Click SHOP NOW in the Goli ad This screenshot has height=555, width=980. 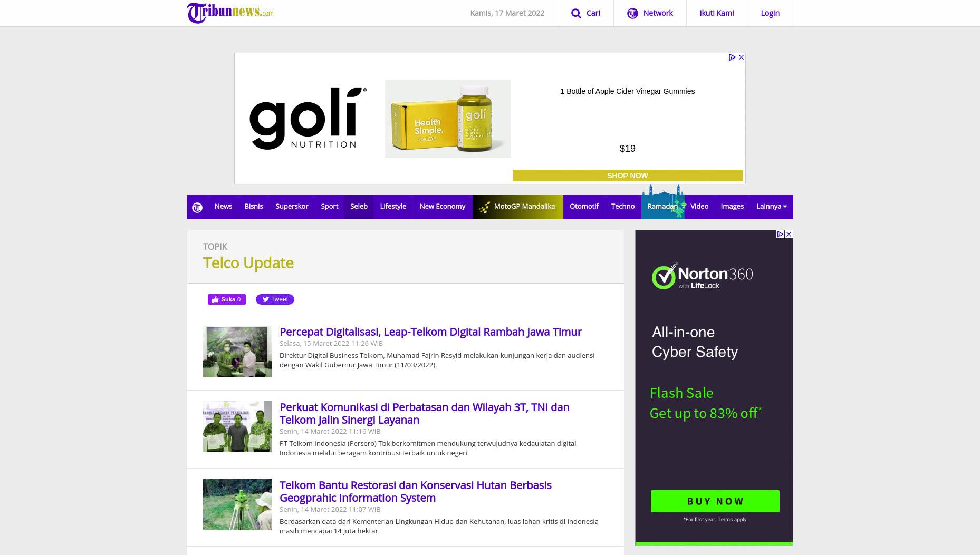tap(627, 176)
